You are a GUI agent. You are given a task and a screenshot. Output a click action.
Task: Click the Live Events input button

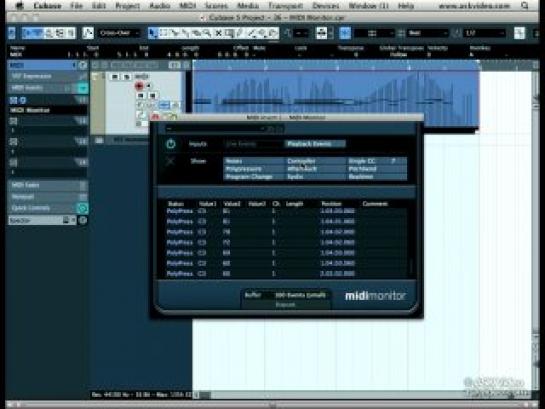tap(254, 144)
